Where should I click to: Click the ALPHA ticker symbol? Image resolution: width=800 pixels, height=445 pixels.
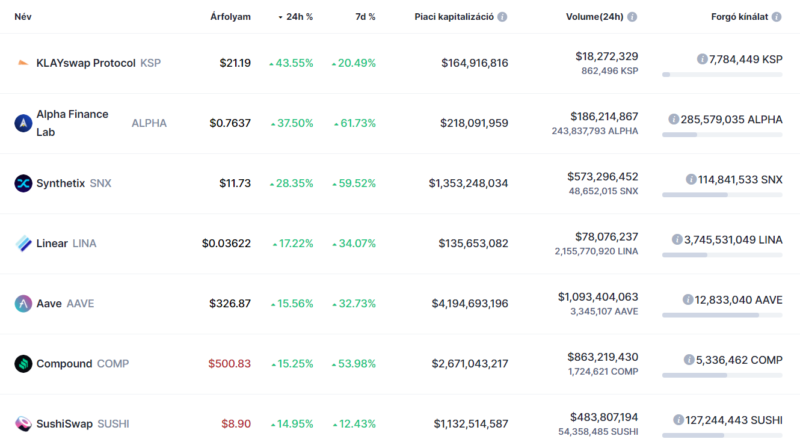pos(149,123)
